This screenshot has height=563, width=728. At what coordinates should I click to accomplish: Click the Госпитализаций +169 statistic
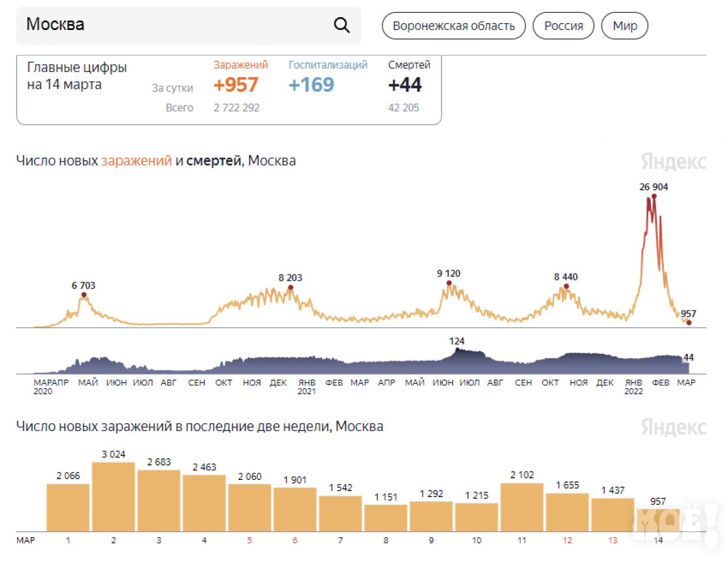pos(311,85)
